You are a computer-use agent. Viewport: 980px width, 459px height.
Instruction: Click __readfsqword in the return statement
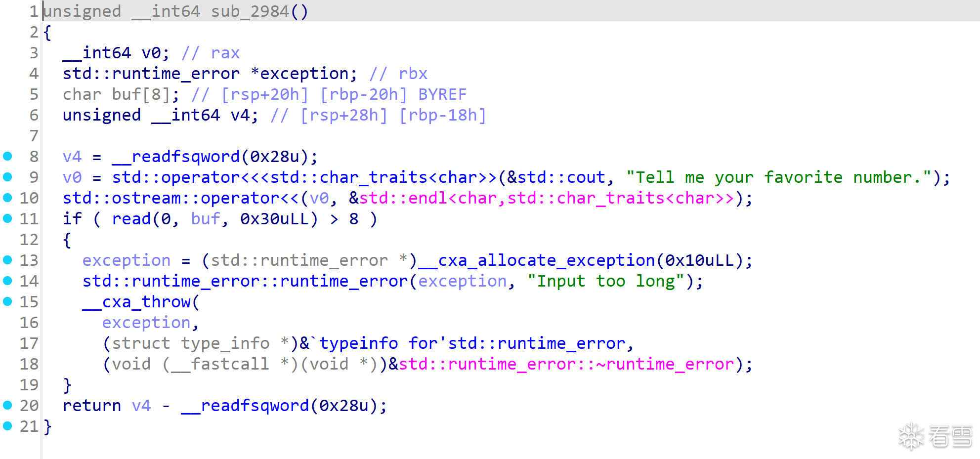(245, 406)
